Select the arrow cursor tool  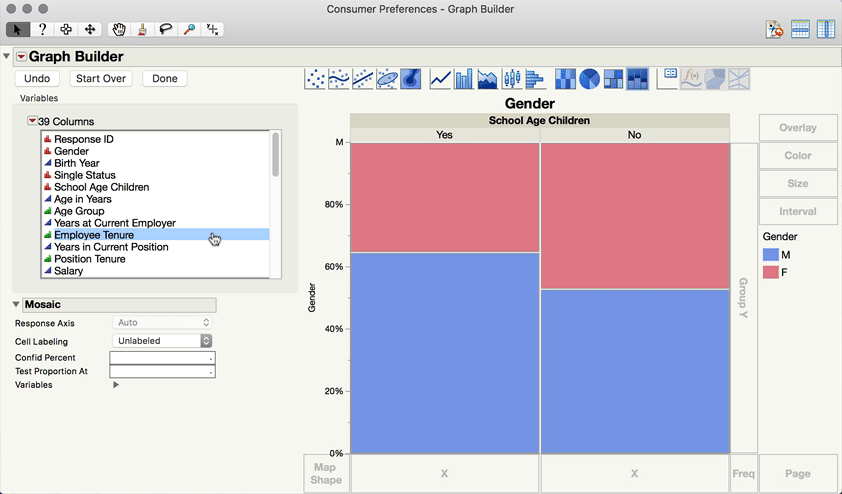[x=17, y=30]
